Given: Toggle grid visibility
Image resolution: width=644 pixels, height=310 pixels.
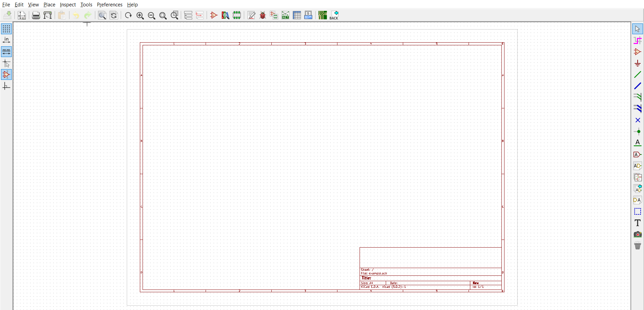Looking at the screenshot, I should (6, 29).
